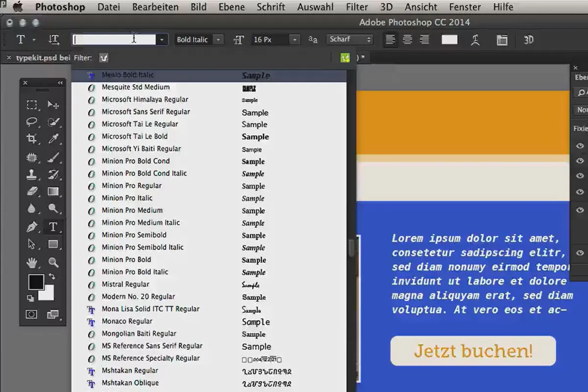Image resolution: width=588 pixels, height=392 pixels.
Task: Reset default foreground and background colors
Action: pyautogui.click(x=30, y=297)
